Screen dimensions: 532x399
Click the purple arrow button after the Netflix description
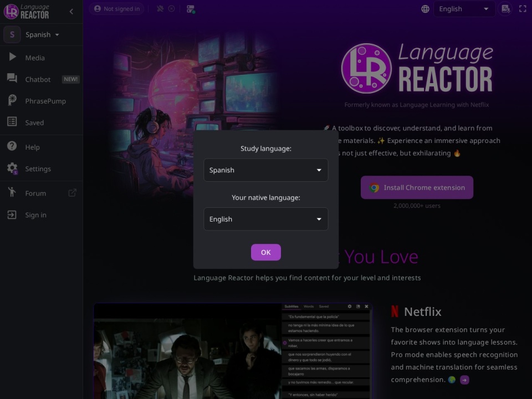coord(464,380)
